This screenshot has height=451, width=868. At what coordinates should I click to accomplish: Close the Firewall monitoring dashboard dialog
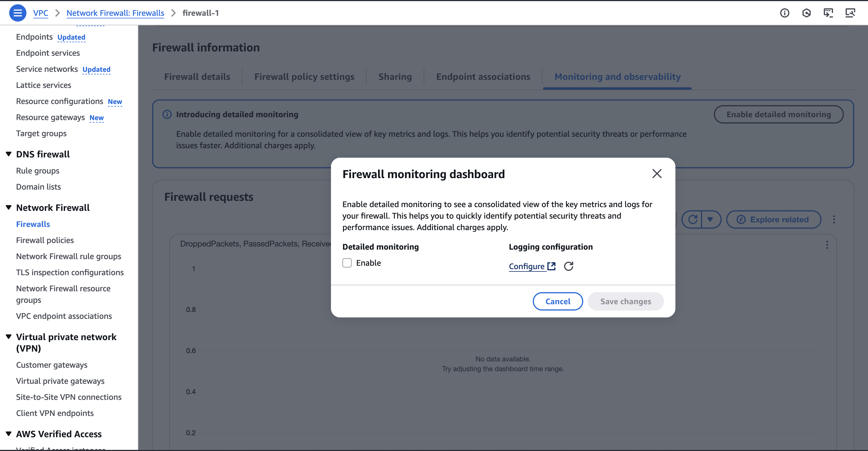coord(657,174)
